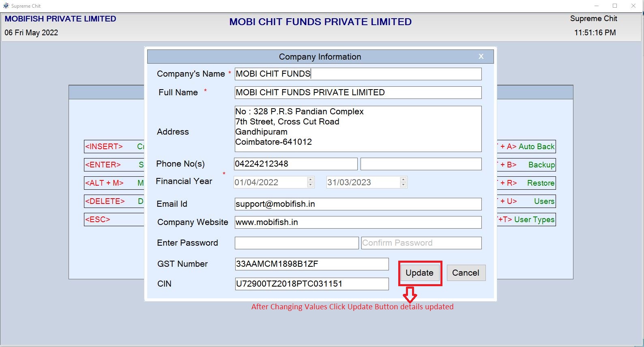Viewport: 644px width, 347px height.
Task: Edit the Full Name field
Action: 357,92
